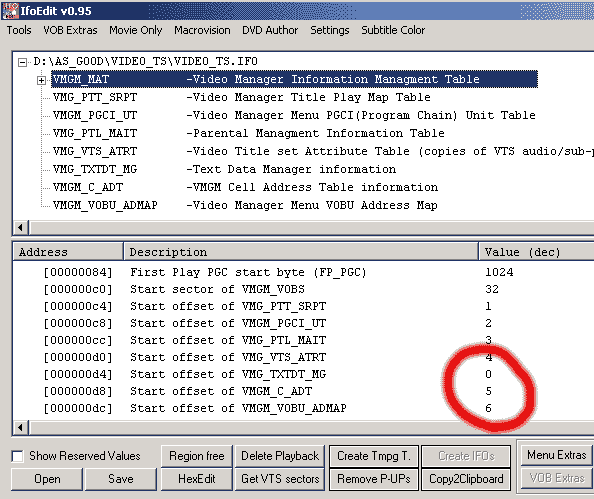Click address [00000084] cell
Viewport: 594px width, 499px height.
pos(78,272)
